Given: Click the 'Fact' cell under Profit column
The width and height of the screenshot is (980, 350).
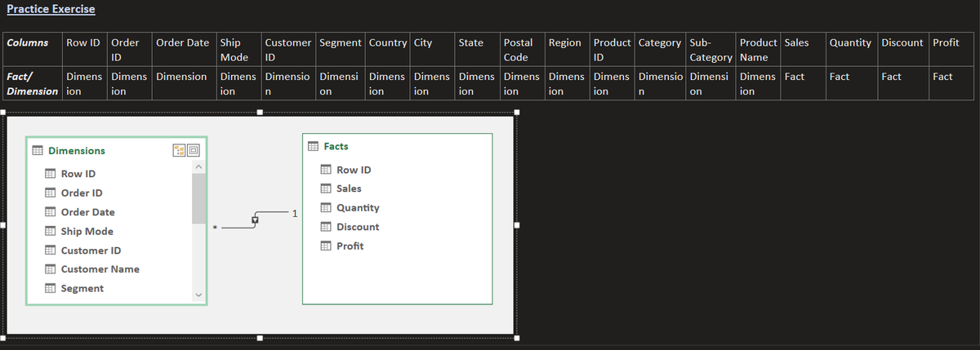Looking at the screenshot, I should point(952,84).
